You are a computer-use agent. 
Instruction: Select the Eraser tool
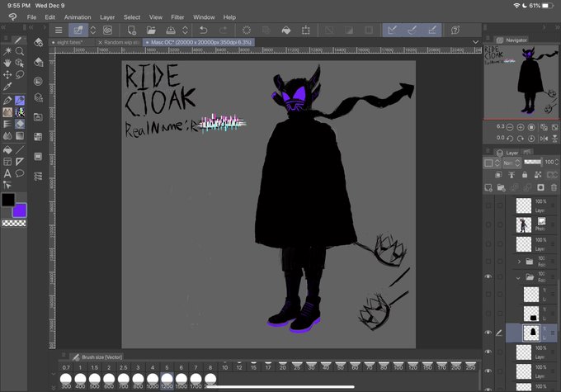20,124
